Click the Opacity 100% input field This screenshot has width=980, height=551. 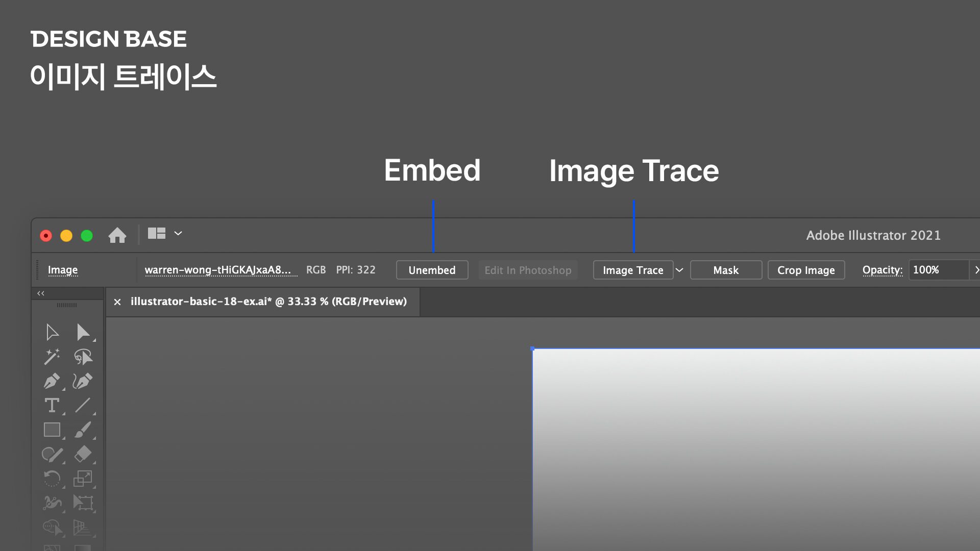938,270
